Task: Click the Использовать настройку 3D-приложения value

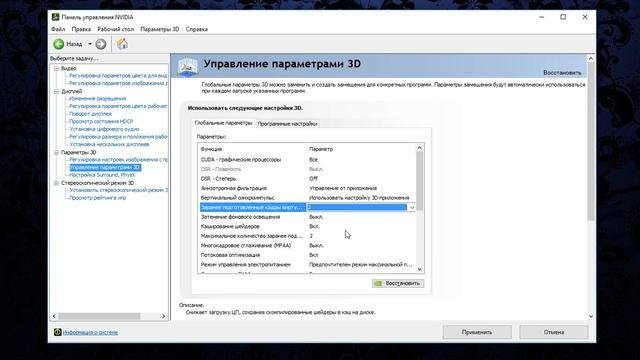Action: point(359,198)
